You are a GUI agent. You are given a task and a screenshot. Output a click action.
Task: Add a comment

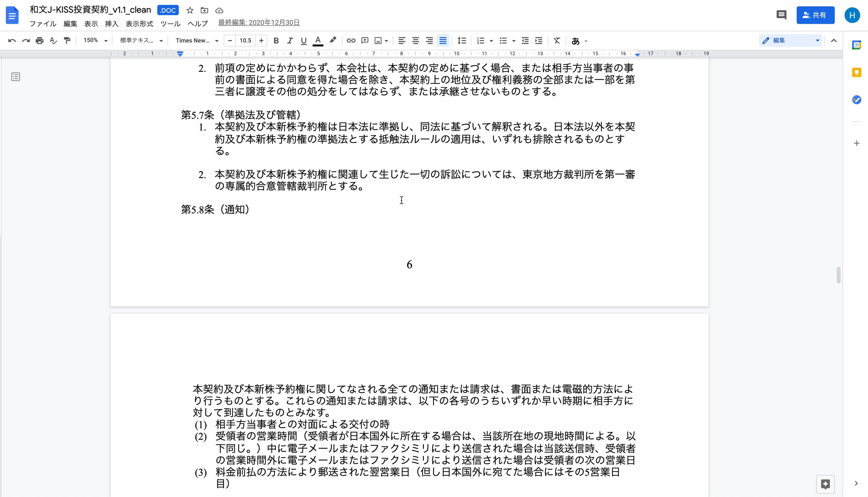pyautogui.click(x=365, y=40)
